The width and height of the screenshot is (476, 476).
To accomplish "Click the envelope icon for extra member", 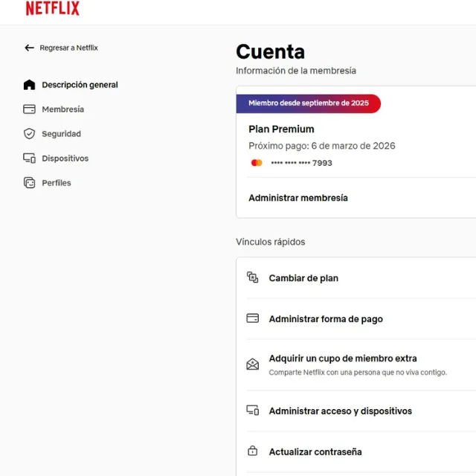I will 253,364.
